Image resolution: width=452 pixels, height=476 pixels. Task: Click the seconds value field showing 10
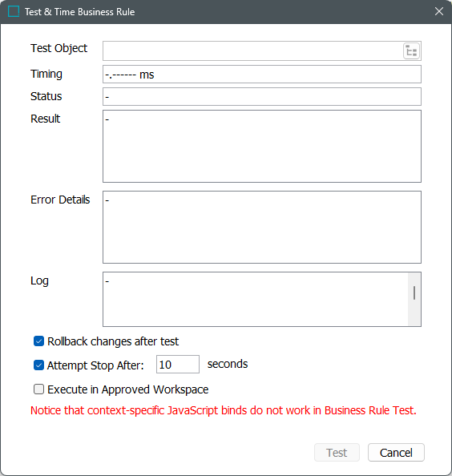[x=178, y=365]
